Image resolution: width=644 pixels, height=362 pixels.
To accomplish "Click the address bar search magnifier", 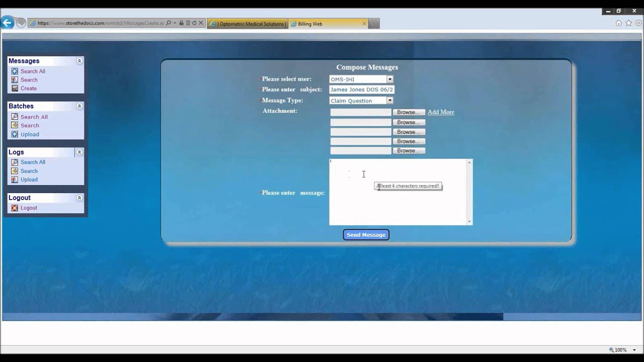I will pyautogui.click(x=169, y=23).
